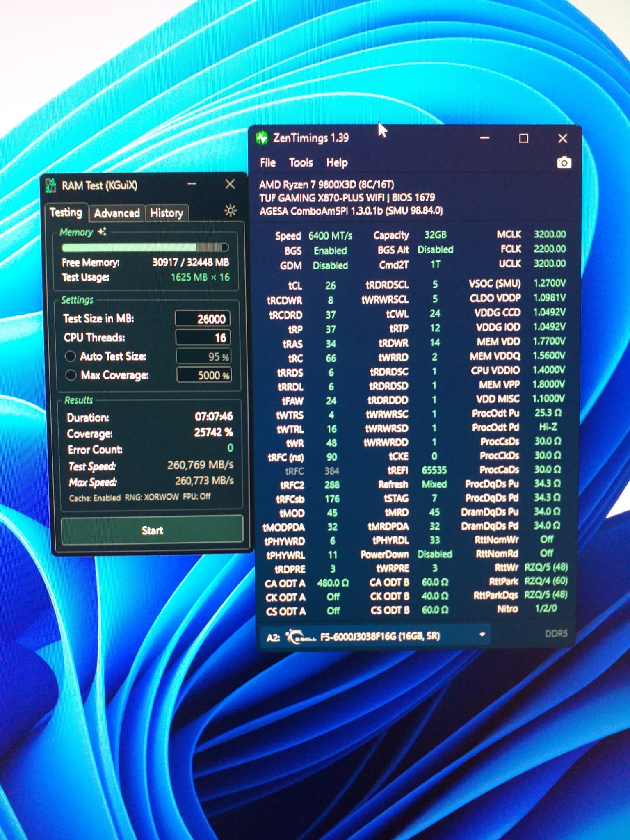Click the VSOC (SMU) value 1.2700V

(x=549, y=283)
